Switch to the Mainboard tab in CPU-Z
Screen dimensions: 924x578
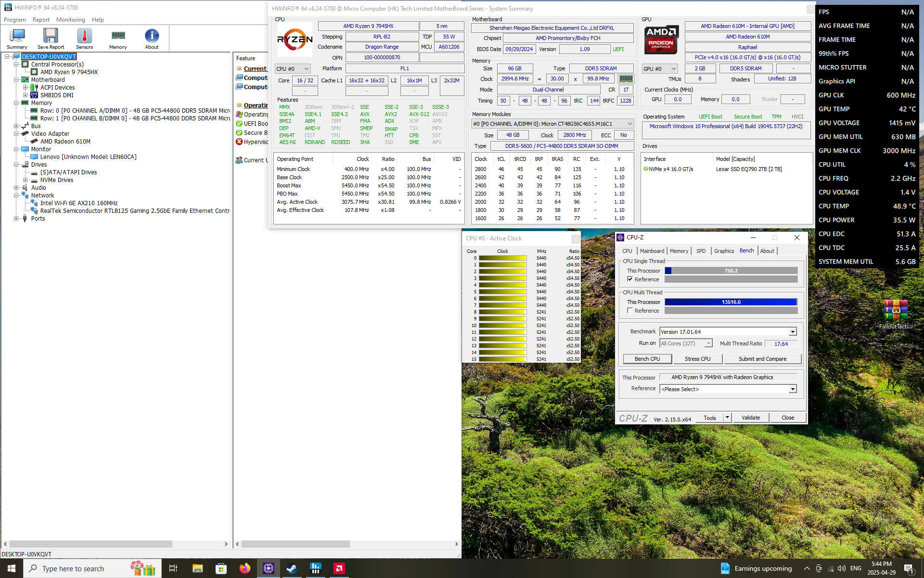[x=652, y=251]
